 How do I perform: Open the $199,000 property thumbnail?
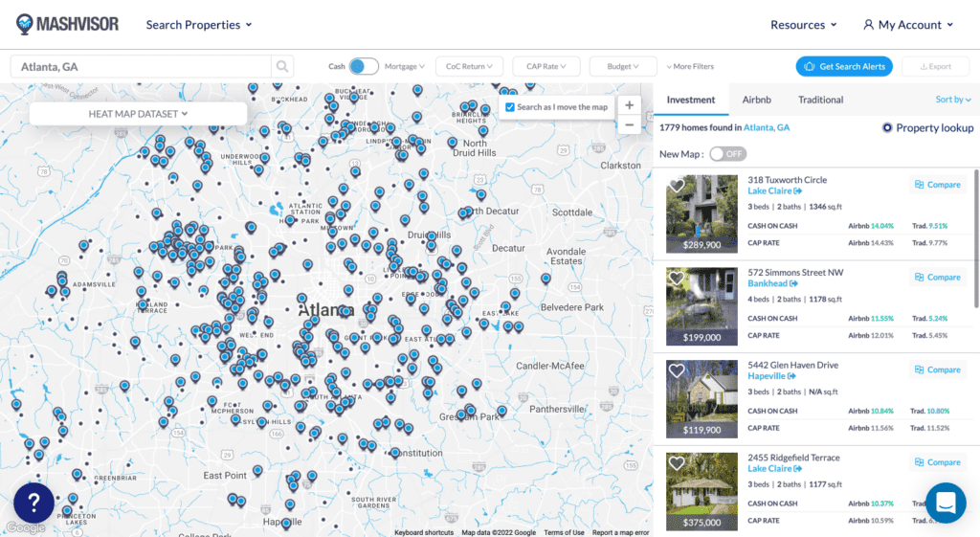tap(702, 306)
